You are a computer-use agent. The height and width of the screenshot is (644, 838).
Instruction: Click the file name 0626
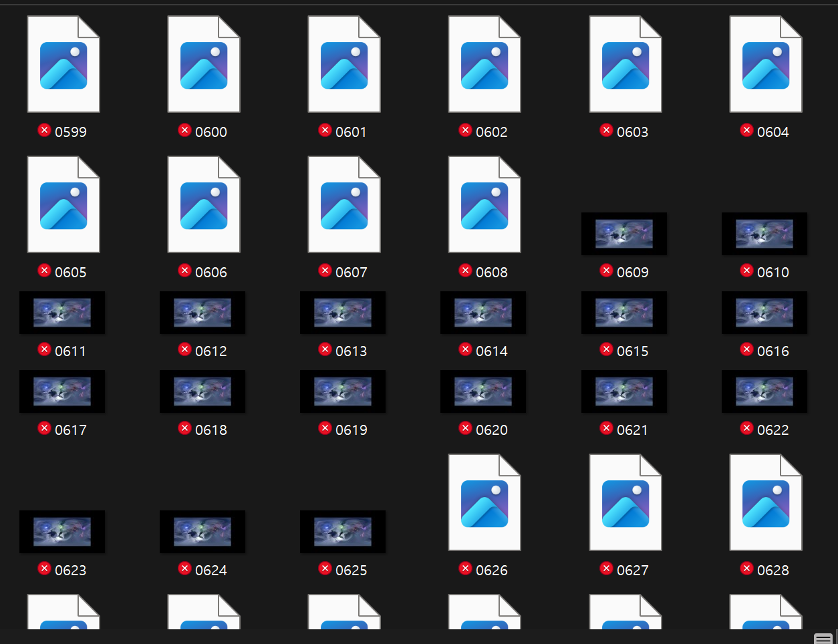tap(492, 571)
